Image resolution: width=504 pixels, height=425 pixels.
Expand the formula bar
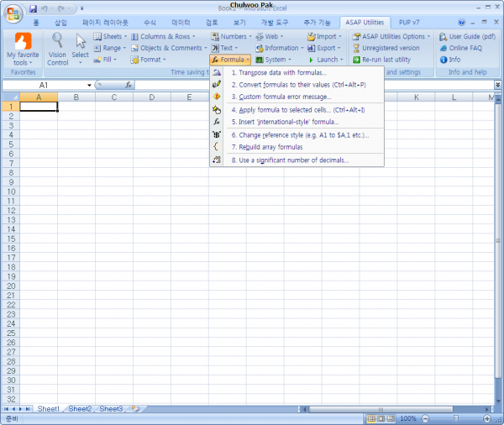tap(497, 85)
